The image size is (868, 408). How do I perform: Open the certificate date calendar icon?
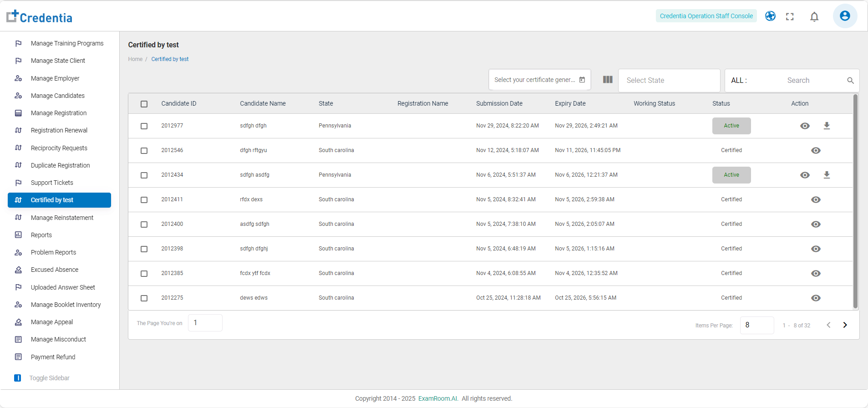coord(582,80)
